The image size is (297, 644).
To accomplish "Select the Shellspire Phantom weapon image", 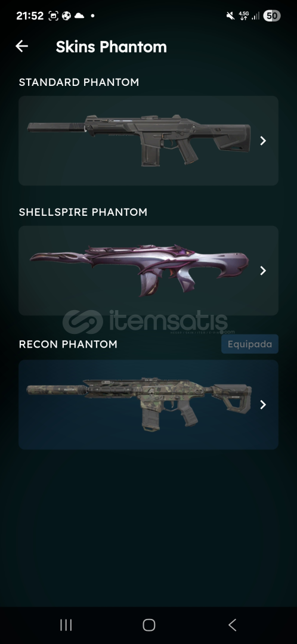I will [x=140, y=270].
